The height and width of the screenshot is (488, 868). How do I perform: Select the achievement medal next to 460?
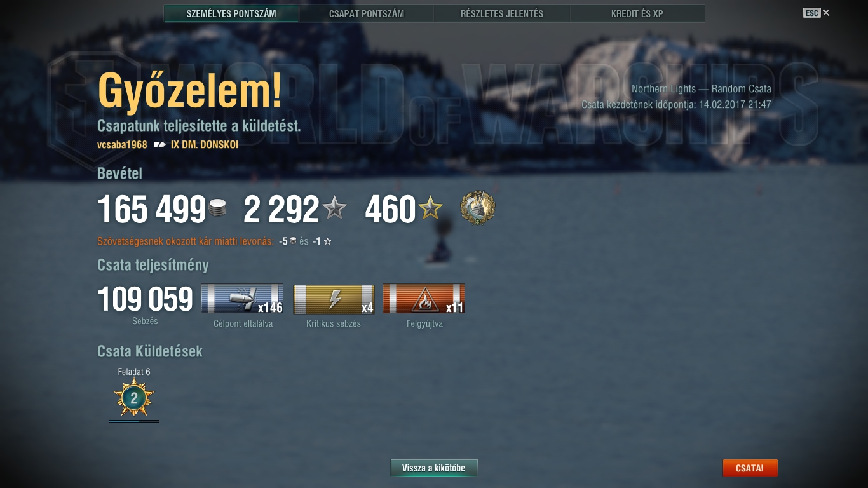point(478,207)
